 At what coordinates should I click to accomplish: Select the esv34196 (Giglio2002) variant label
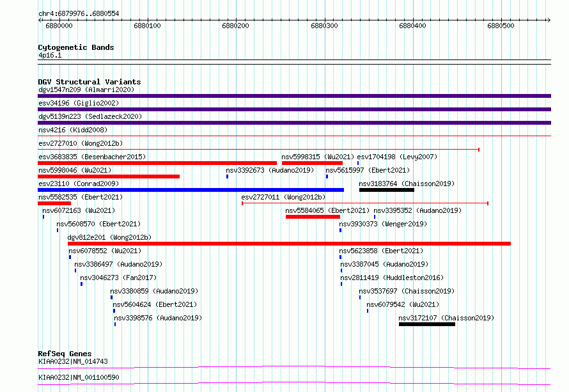coord(79,103)
